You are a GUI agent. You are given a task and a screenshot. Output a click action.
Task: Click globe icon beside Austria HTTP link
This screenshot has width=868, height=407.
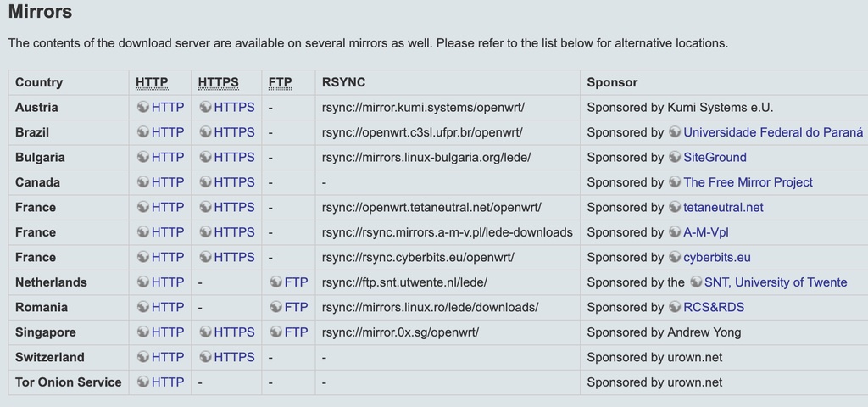click(x=142, y=108)
